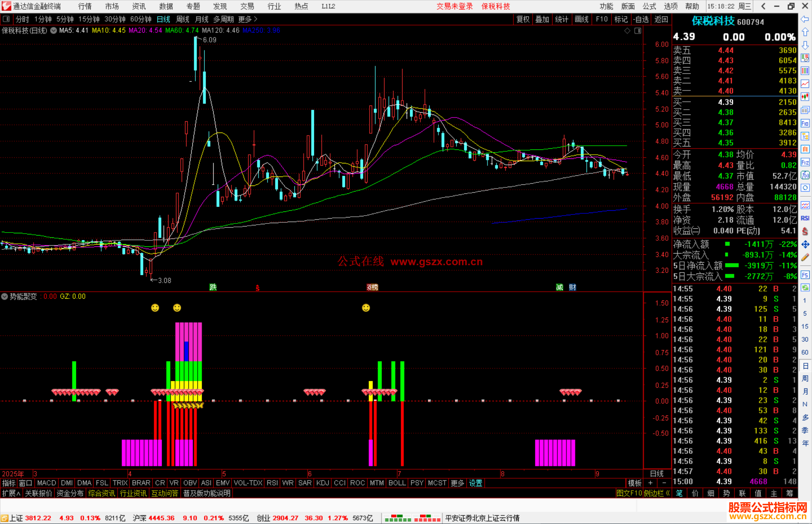Toggle 复权 price adjustment
812x524 pixels.
(x=523, y=20)
